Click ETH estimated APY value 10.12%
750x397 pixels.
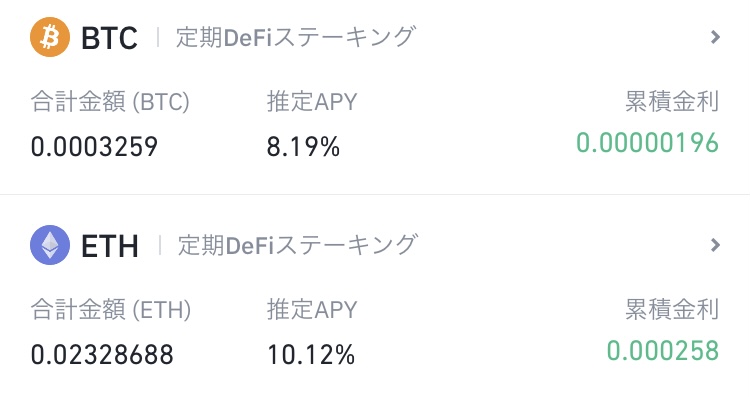tap(311, 354)
